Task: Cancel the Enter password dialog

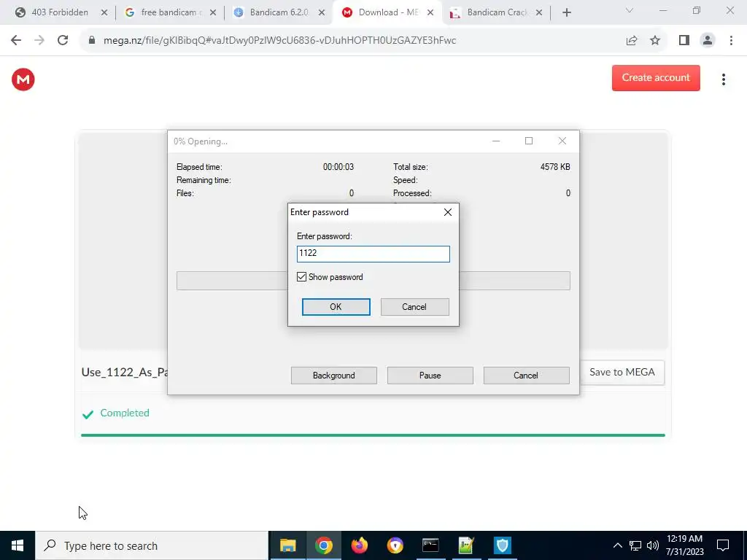Action: 414,307
